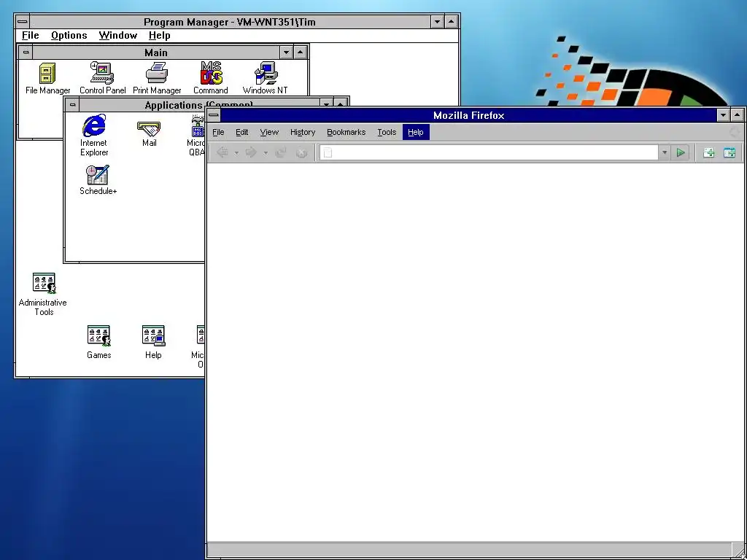This screenshot has width=747, height=560.
Task: Open Program Manager's File menu
Action: pyautogui.click(x=31, y=36)
